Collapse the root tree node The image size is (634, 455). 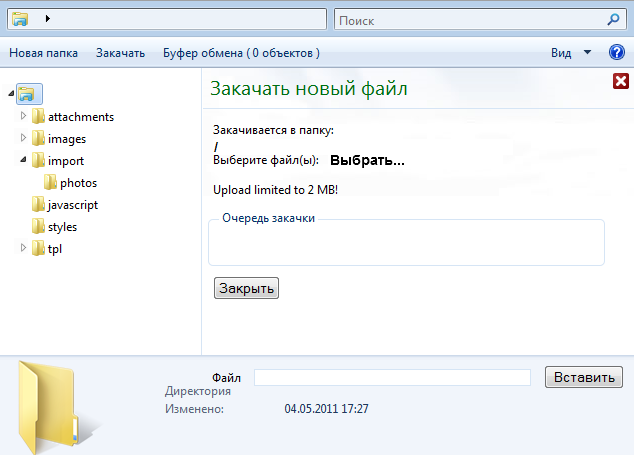tap(11, 93)
